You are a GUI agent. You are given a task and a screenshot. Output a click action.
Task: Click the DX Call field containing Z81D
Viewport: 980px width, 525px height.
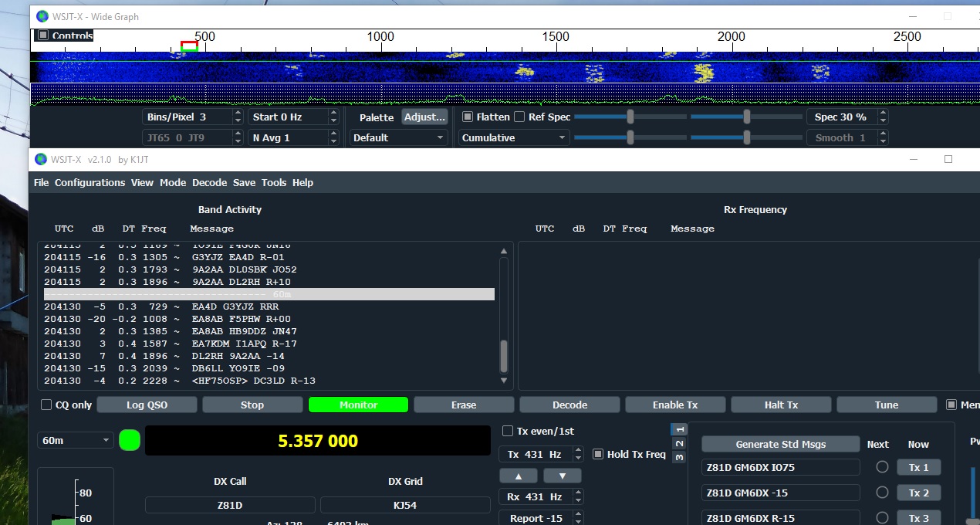tap(230, 505)
